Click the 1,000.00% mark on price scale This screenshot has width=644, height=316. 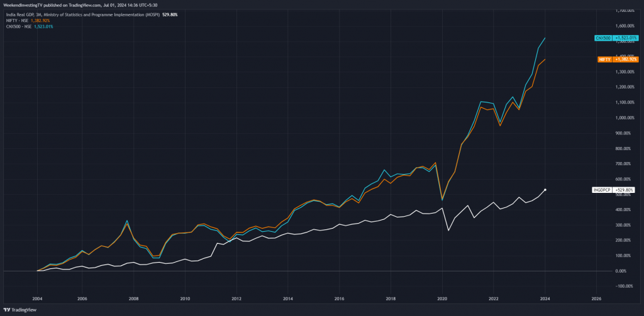click(623, 117)
